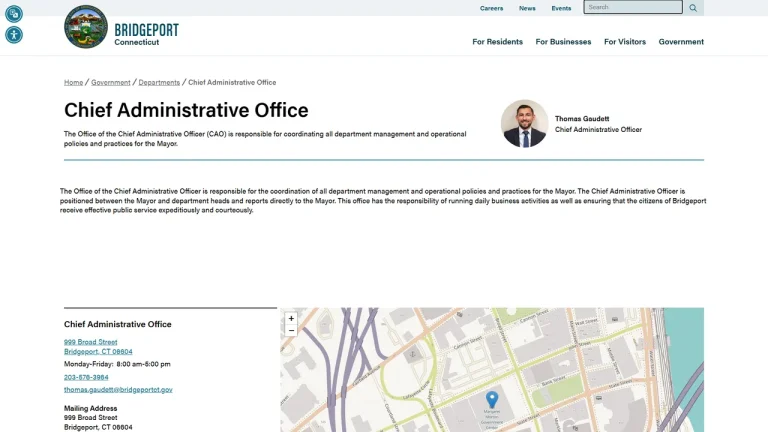This screenshot has width=768, height=432.
Task: Click Thomas Gaudett's portrait photo
Action: point(524,123)
